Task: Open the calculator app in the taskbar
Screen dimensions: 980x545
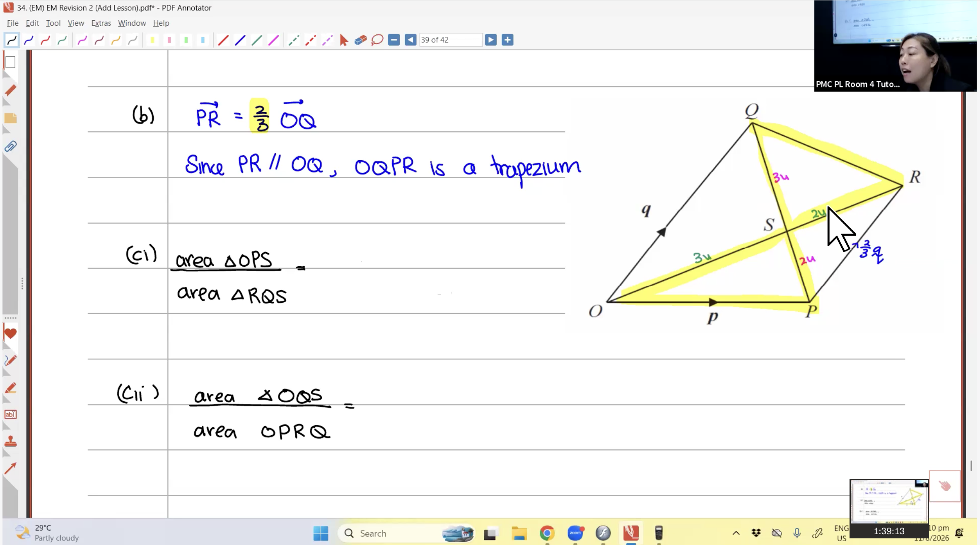Action: pyautogui.click(x=659, y=533)
